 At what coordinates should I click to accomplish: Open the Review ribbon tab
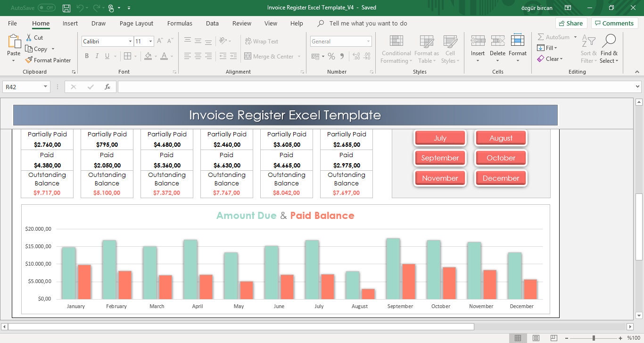pyautogui.click(x=241, y=23)
